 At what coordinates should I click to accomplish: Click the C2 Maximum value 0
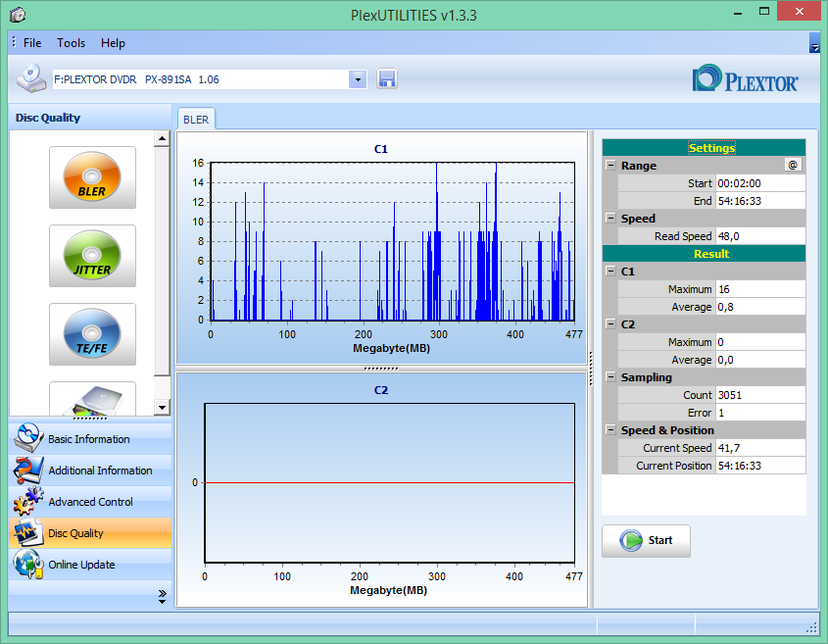[760, 342]
